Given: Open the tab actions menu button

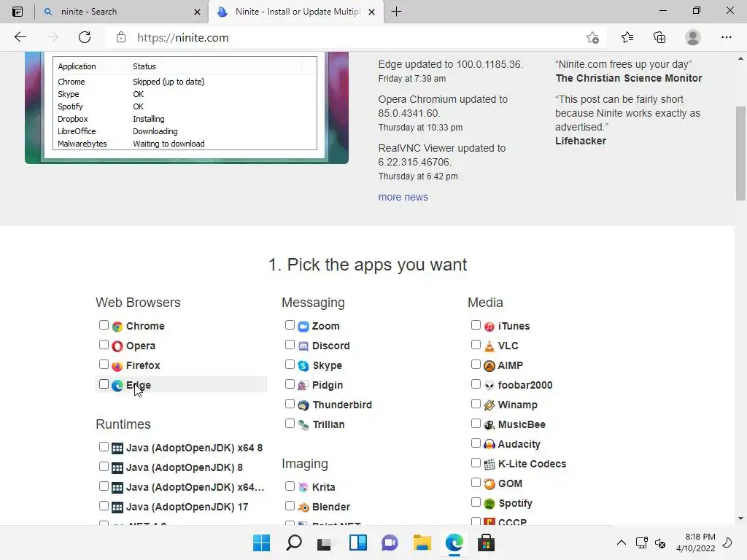Looking at the screenshot, I should [x=18, y=12].
